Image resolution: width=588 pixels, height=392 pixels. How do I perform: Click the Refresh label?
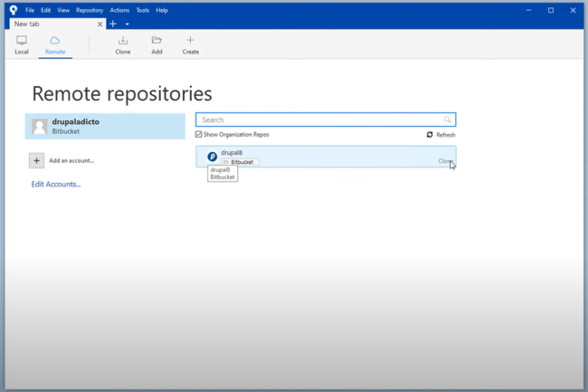445,135
